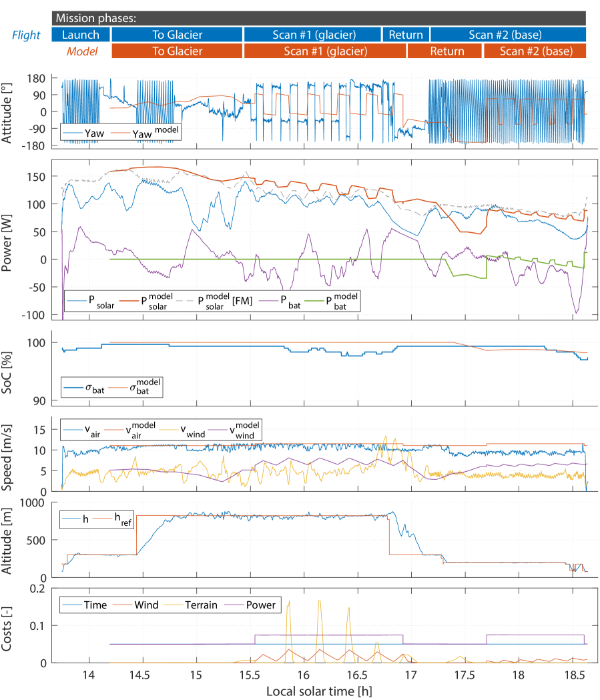The width and height of the screenshot is (600, 700).
Task: Click "Scan #2 (base)" in the Model row
Action: (x=535, y=51)
